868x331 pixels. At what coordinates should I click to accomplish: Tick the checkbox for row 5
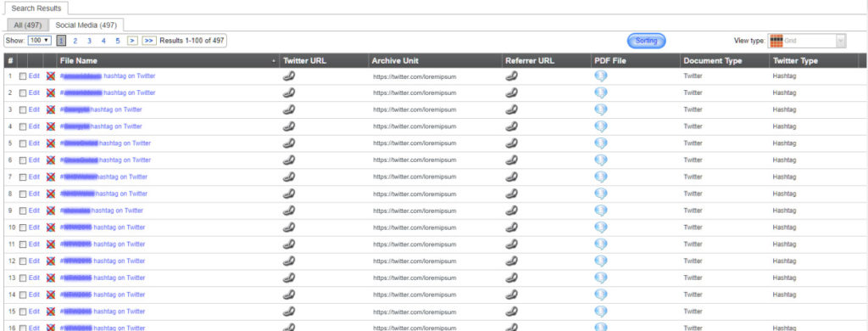click(23, 143)
